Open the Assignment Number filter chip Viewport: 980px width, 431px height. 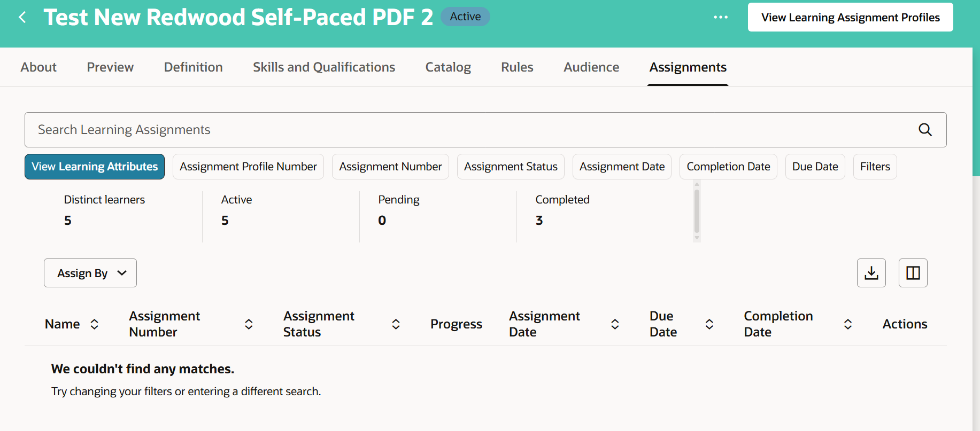[390, 167]
